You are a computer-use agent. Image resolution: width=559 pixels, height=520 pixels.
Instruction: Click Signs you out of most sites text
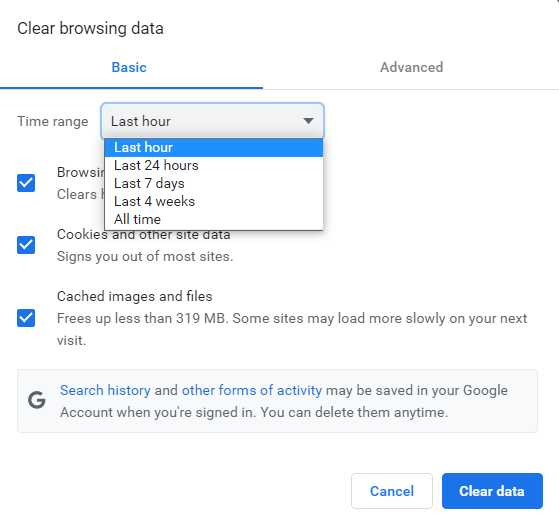[145, 256]
